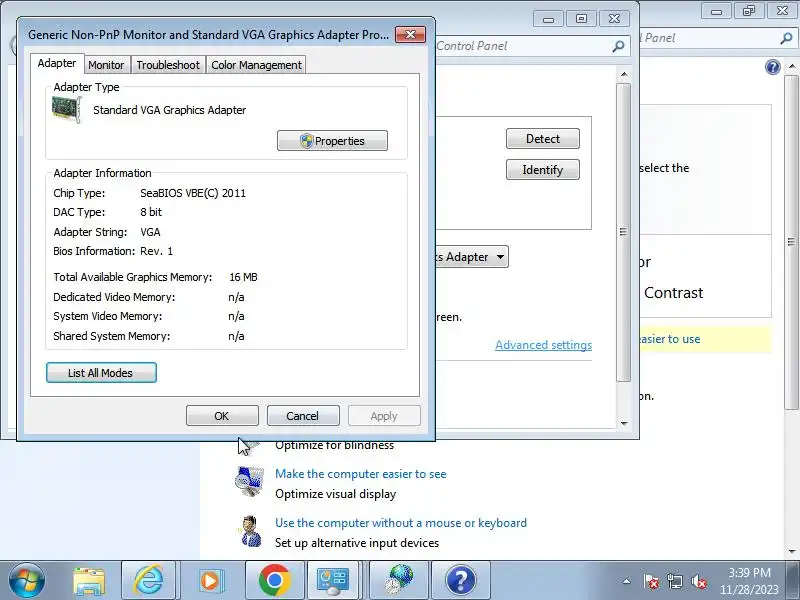Click the vertical scrollbar of Screen Resolution window
This screenshot has height=600, width=800.
623,232
